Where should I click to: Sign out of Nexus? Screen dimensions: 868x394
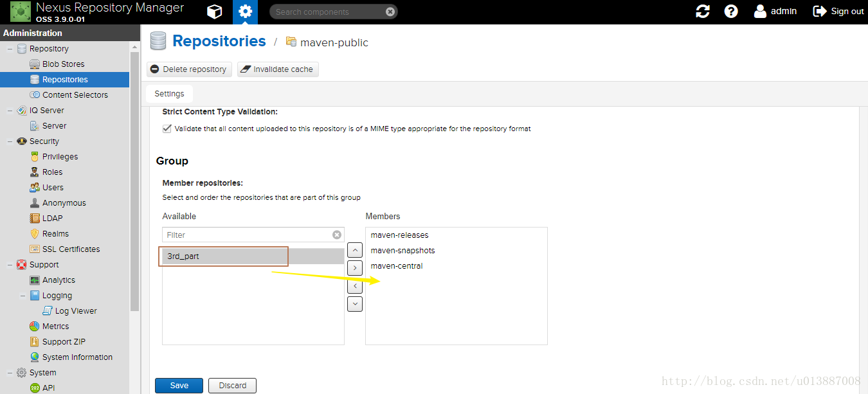(838, 11)
